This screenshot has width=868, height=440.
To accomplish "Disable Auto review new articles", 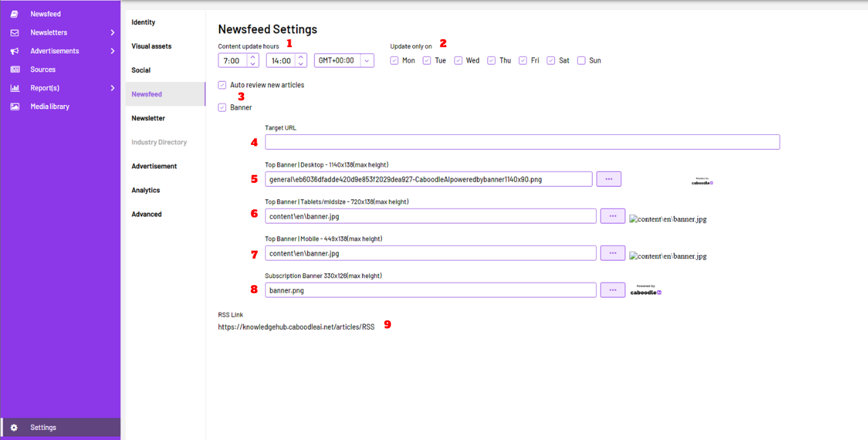I will 221,84.
